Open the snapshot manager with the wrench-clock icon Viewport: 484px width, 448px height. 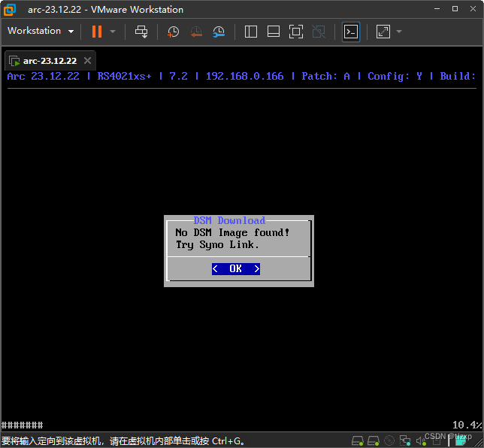tap(219, 32)
